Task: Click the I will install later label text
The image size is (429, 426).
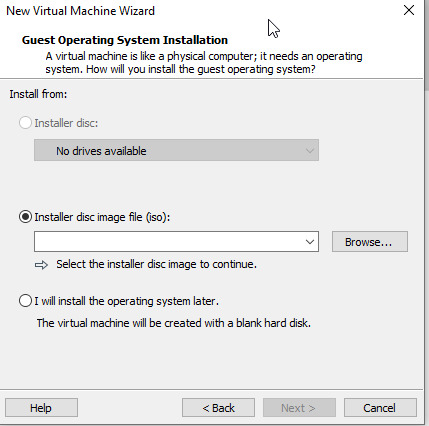Action: coord(127,301)
